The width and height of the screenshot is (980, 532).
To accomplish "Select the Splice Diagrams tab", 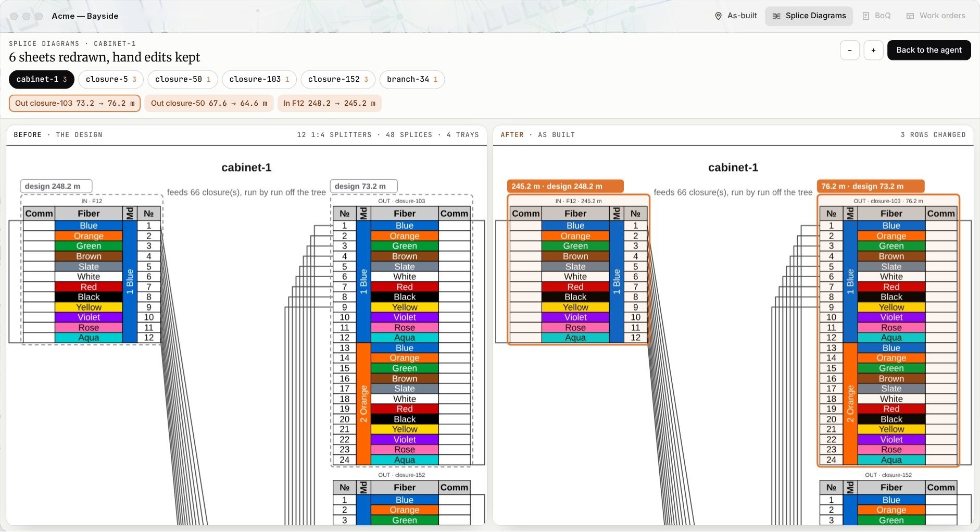I will pyautogui.click(x=809, y=16).
